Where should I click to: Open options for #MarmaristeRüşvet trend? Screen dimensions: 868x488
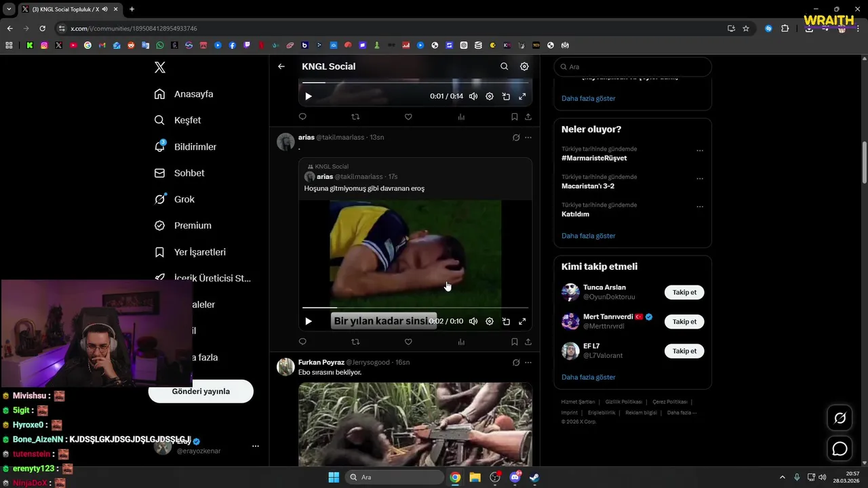point(700,150)
